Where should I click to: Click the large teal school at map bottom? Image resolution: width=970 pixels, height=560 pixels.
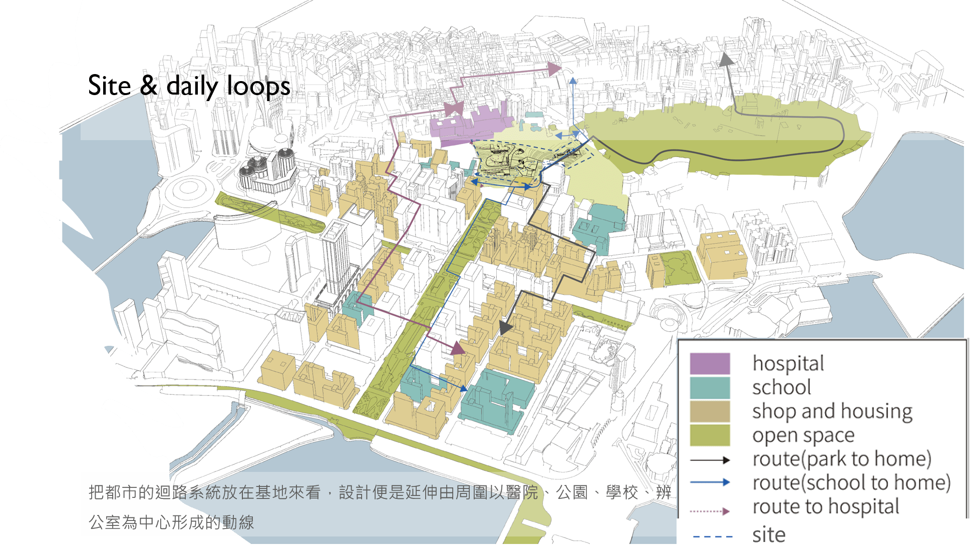(x=497, y=401)
